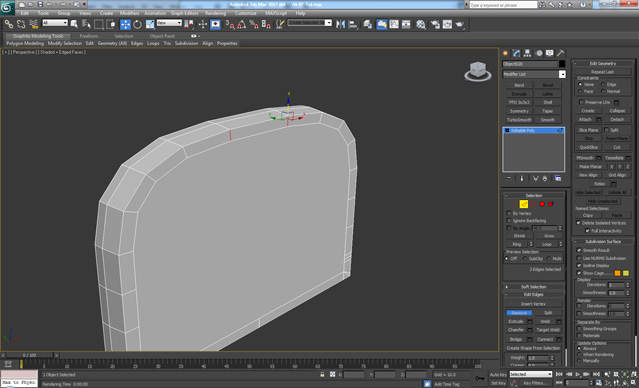639x388 pixels.
Task: Open the Graph Editors menu
Action: click(184, 13)
